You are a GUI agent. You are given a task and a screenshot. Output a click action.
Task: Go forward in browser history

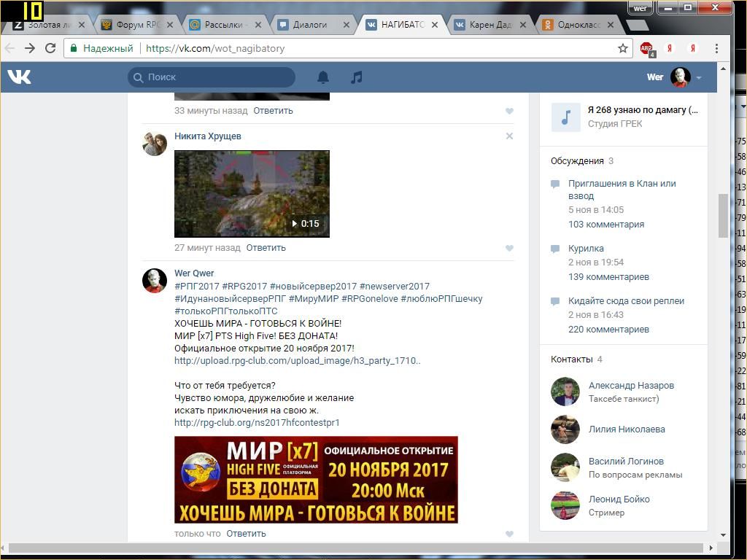click(29, 48)
